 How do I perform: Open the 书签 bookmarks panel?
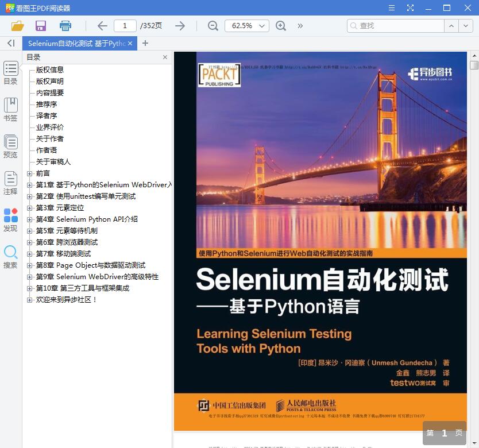pos(11,109)
